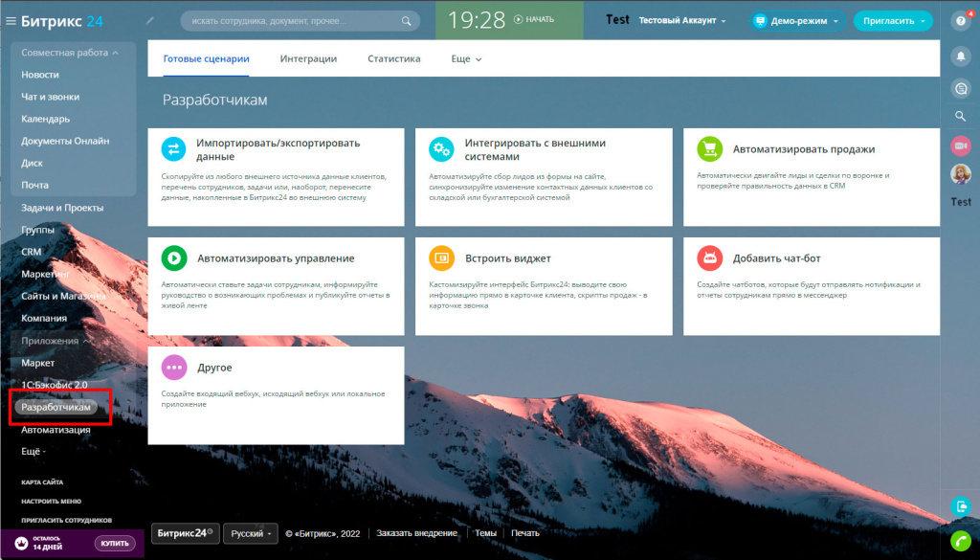This screenshot has width=980, height=560.
Task: Click the green phone call icon
Action: click(x=961, y=541)
